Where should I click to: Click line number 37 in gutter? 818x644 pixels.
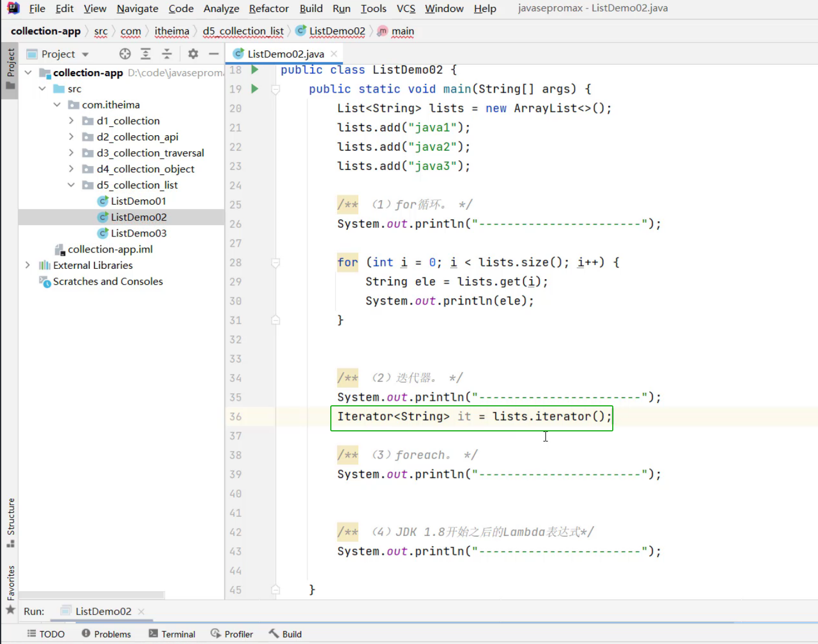235,436
